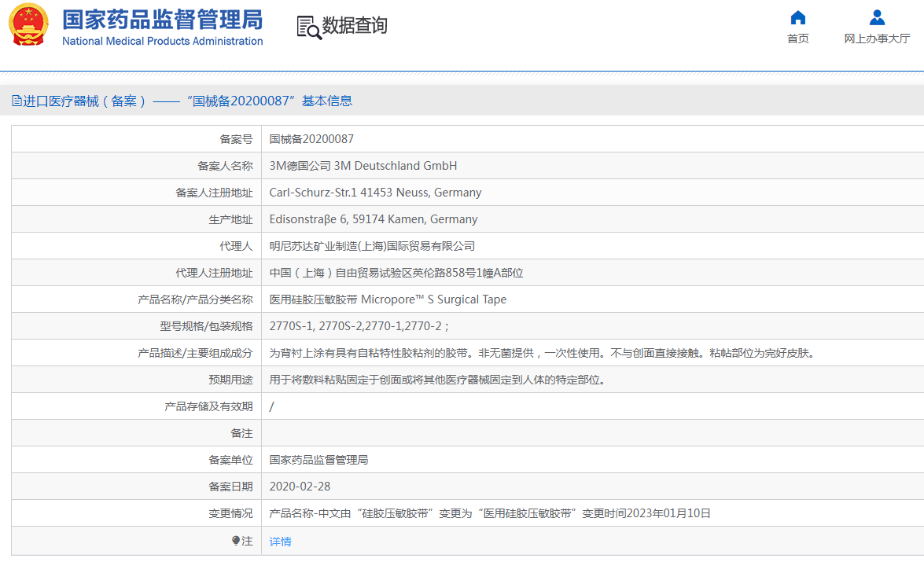This screenshot has width=924, height=562.
Task: Click the Micropore S Surgical Tape product name
Action: pos(388,299)
